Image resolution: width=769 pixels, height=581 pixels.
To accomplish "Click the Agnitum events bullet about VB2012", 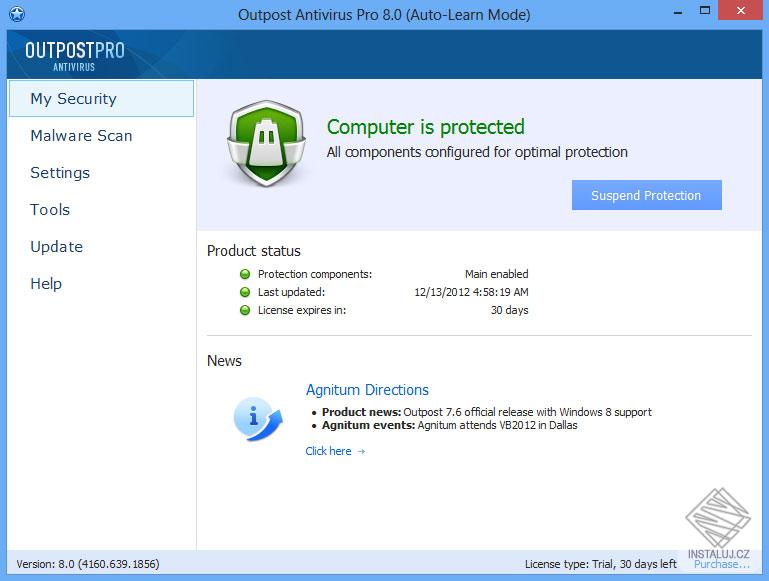I will [x=449, y=425].
